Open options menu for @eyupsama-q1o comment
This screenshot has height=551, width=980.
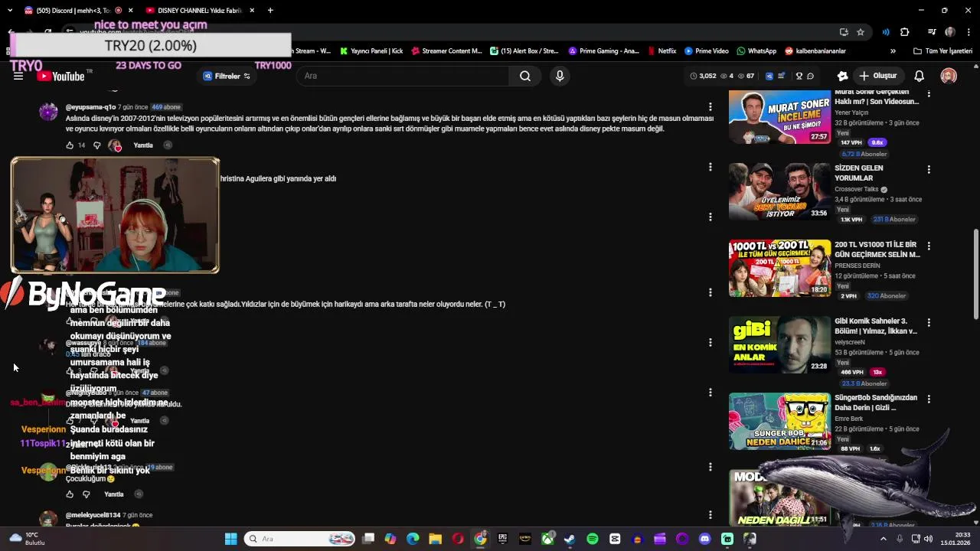(x=710, y=107)
